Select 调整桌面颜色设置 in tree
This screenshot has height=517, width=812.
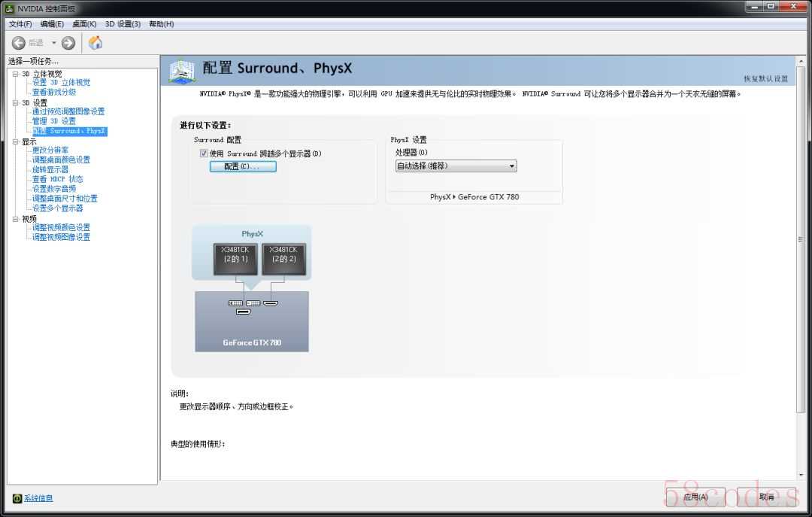point(61,160)
